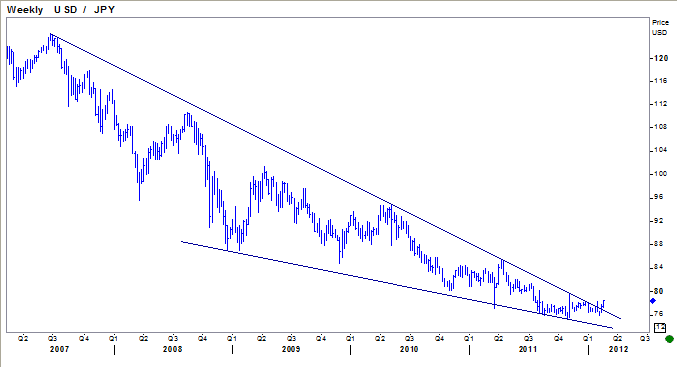Click the final Q3 quarter label after 2012

click(x=645, y=339)
